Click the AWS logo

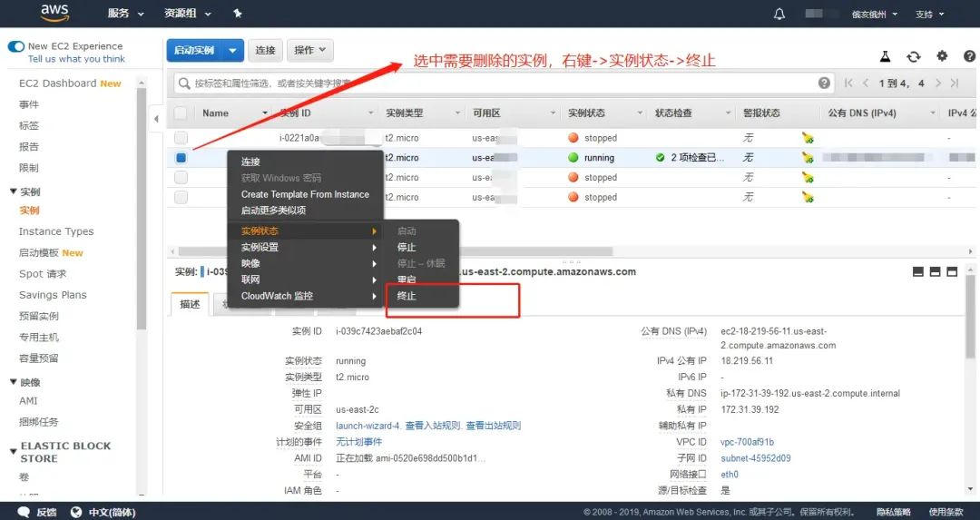tap(55, 13)
